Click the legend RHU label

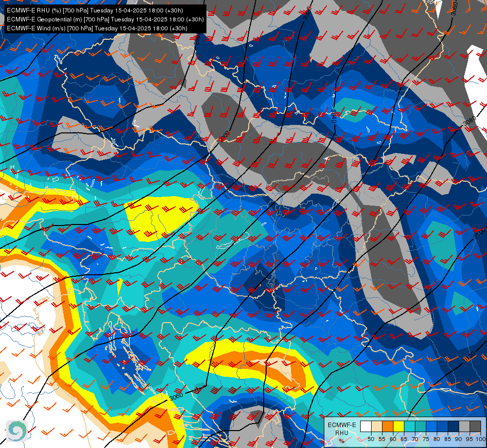pyautogui.click(x=342, y=433)
